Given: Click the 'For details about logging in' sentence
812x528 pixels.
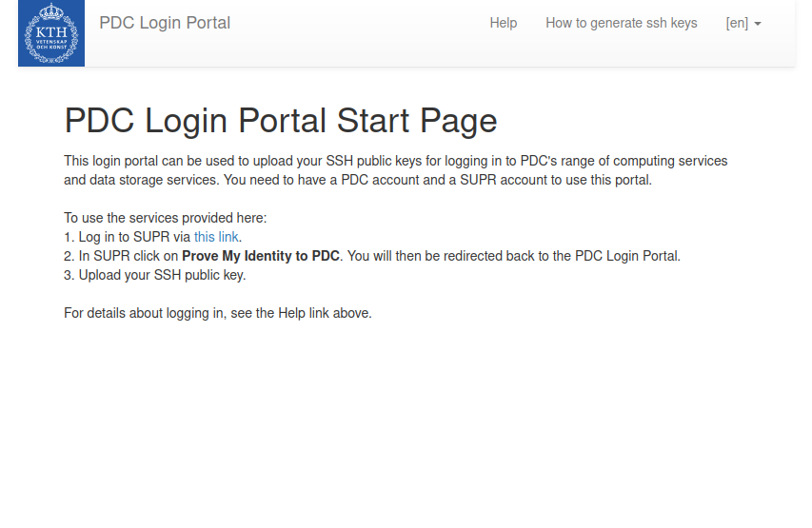Looking at the screenshot, I should [217, 312].
